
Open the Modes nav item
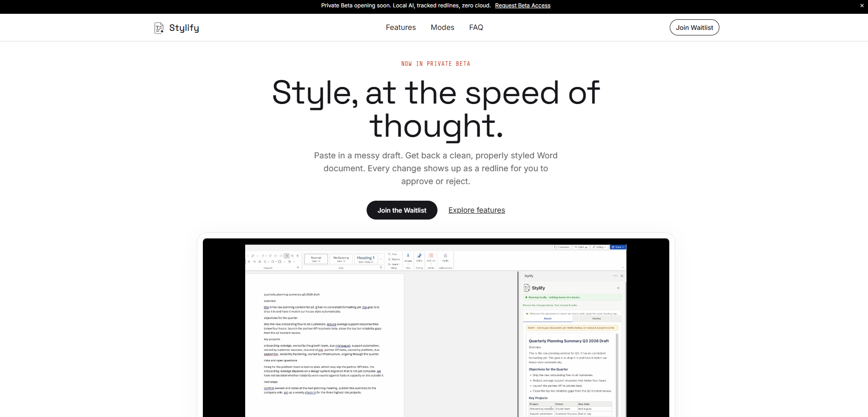[443, 27]
